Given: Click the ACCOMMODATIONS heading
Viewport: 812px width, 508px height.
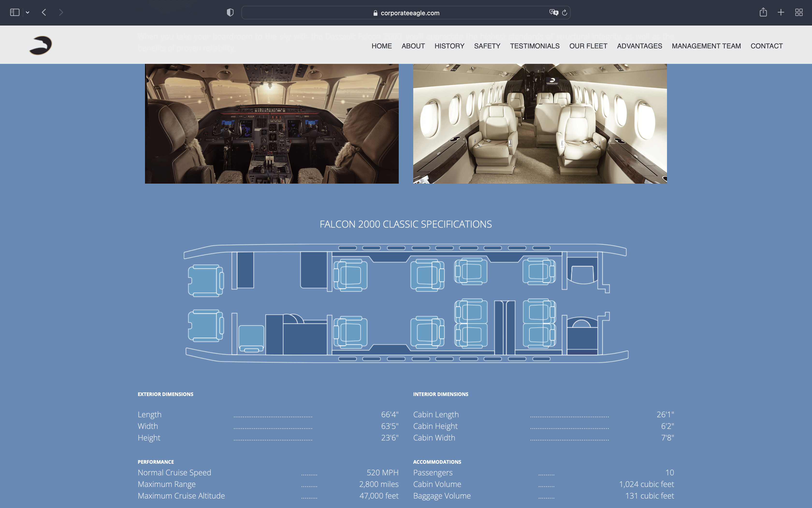Looking at the screenshot, I should [x=437, y=462].
